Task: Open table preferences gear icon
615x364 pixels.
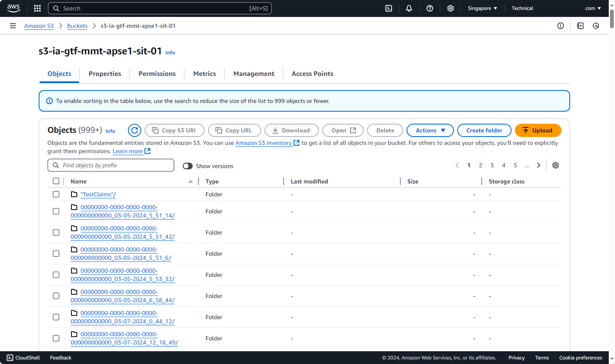Action: (556, 165)
